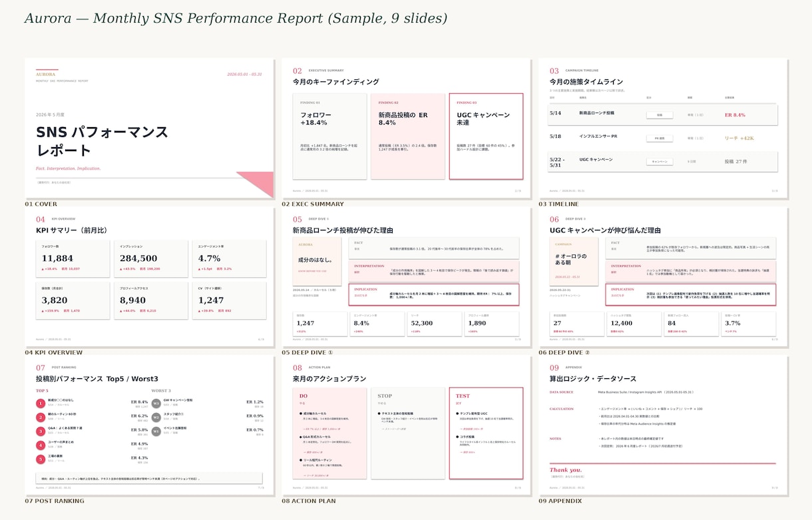Viewport: 812px width, 520px height.
Task: Click the report title starting with Aurora
Action: pyautogui.click(x=236, y=19)
